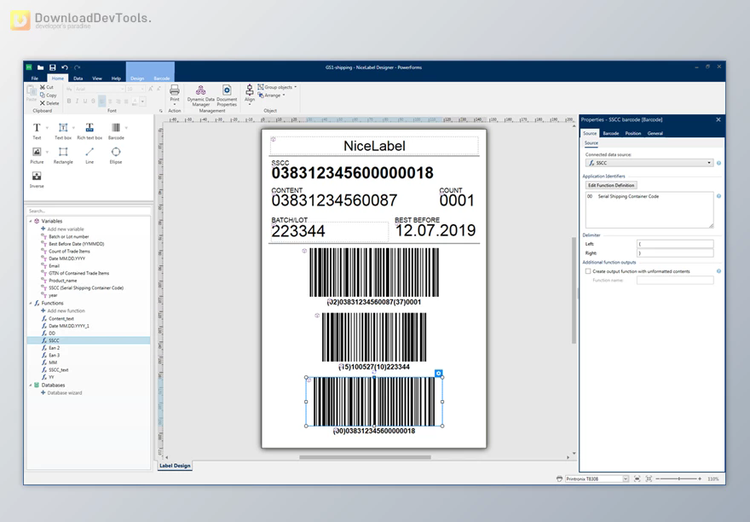Viewport: 750px width, 522px height.
Task: Switch to the Position properties tab
Action: coord(632,132)
